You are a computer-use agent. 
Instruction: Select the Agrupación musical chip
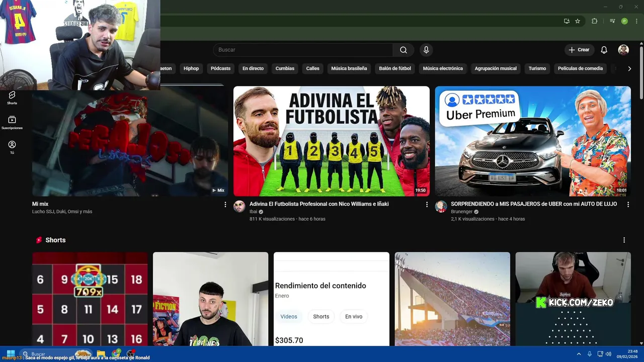coord(496,68)
